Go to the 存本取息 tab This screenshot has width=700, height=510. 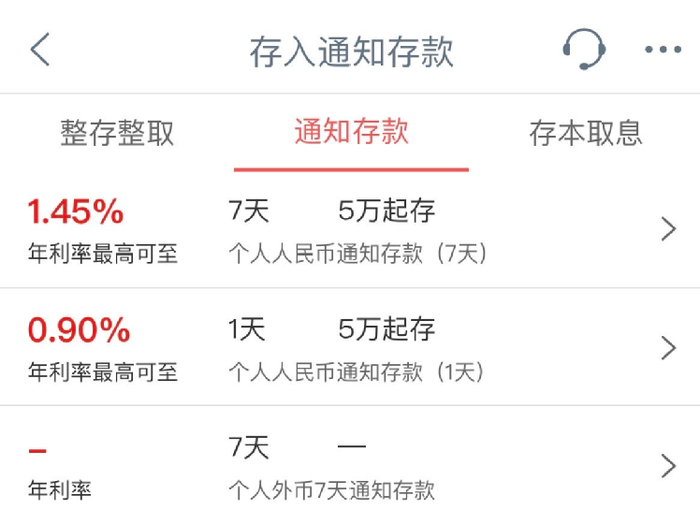(x=585, y=133)
